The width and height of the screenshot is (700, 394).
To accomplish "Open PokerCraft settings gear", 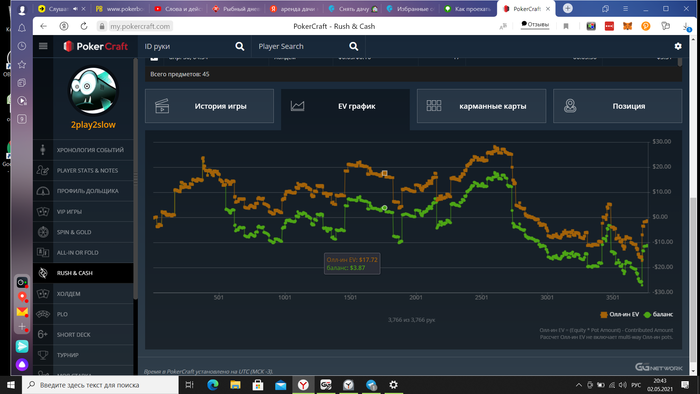I will point(678,46).
